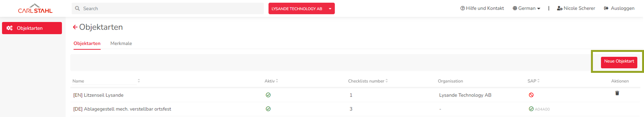Select the Objektarten tab

coord(87,44)
